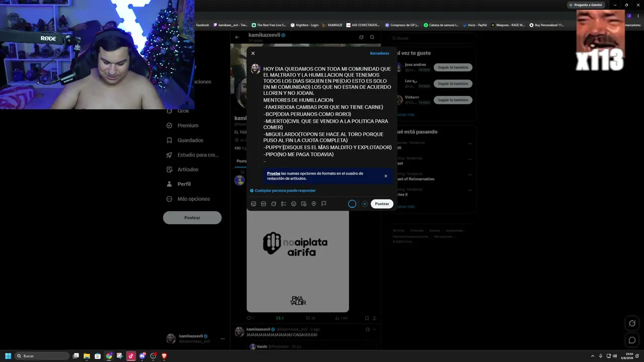Screen dimensions: 644x362
Task: Click inside the post text area
Action: 327,114
